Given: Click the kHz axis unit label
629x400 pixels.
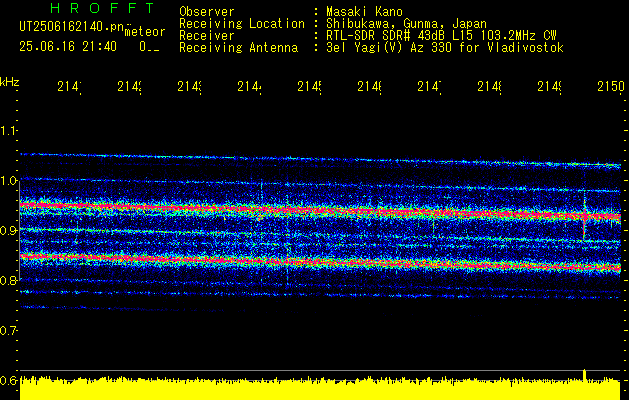Looking at the screenshot, I should pyautogui.click(x=10, y=83).
